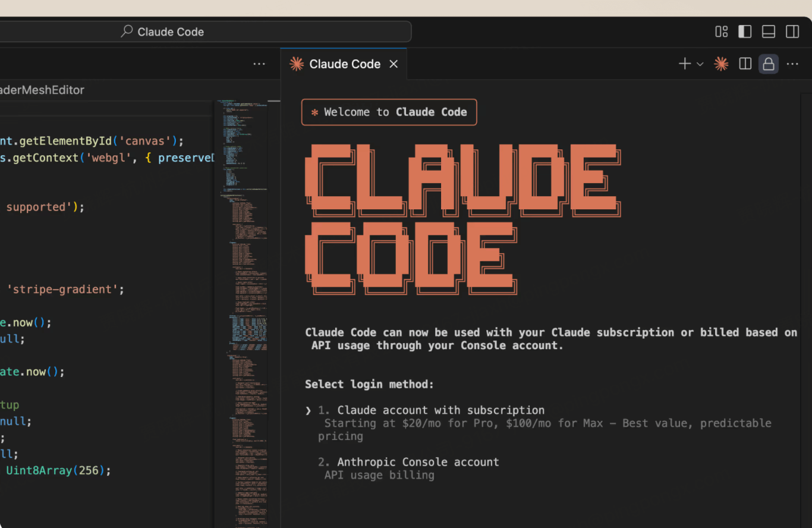Click the search magnifier in the command center
This screenshot has width=812, height=528.
click(126, 32)
